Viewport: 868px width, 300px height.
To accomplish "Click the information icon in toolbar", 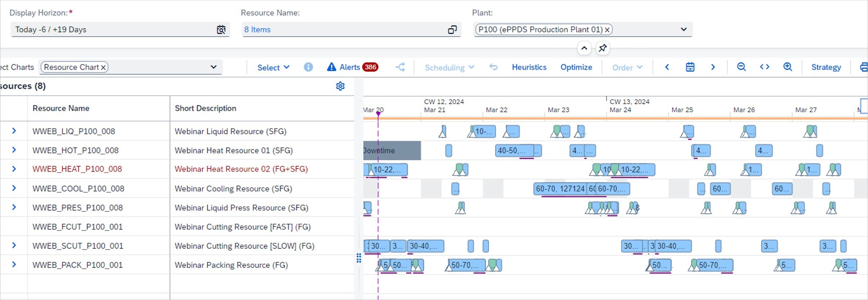I will tap(308, 67).
